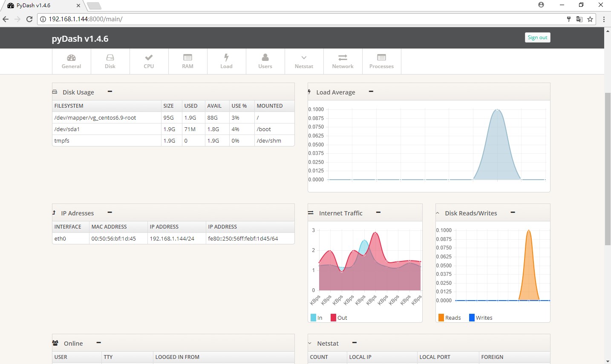
Task: Click the Disk Usage panel icon
Action: (55, 92)
